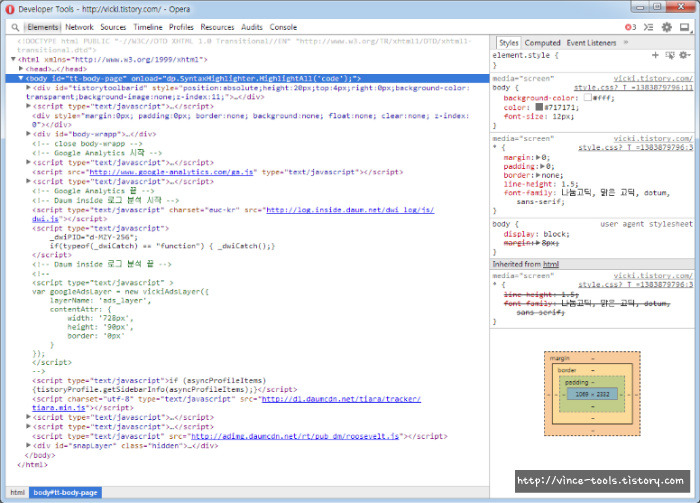The height and width of the screenshot is (503, 700).
Task: Toggle element state pin icon
Action: coord(670,55)
